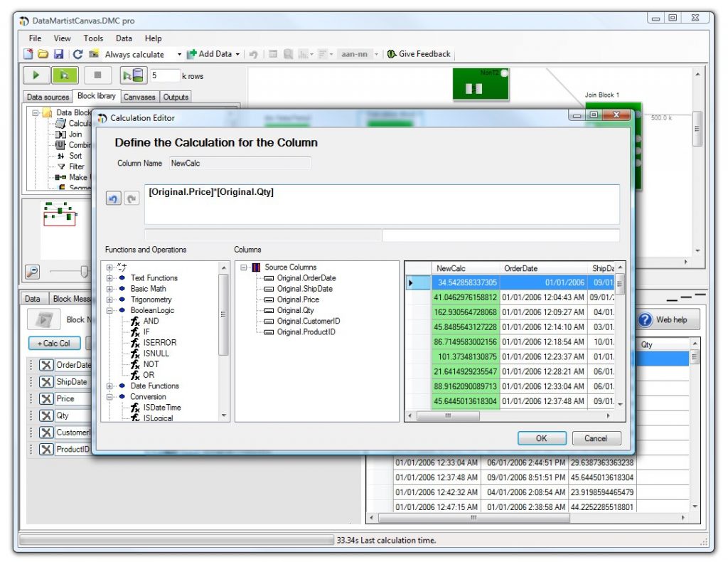
Task: Select the ISDateTime function
Action: tap(161, 408)
